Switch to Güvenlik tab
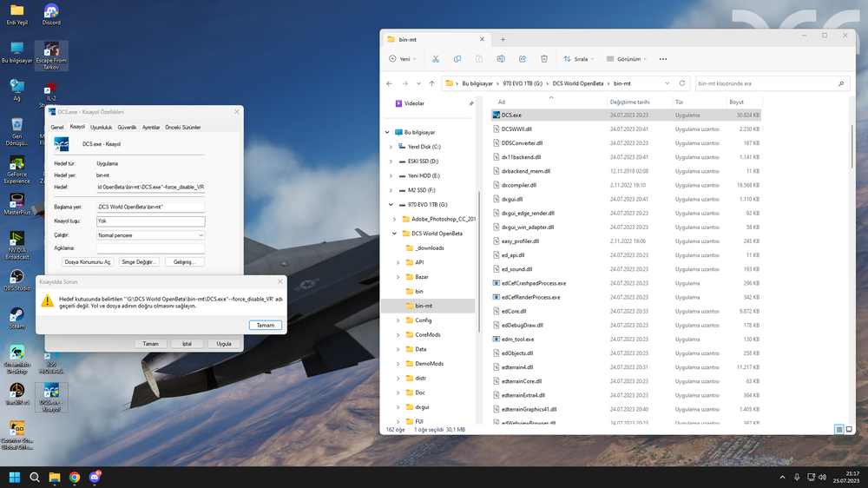The height and width of the screenshot is (488, 868). coord(127,128)
